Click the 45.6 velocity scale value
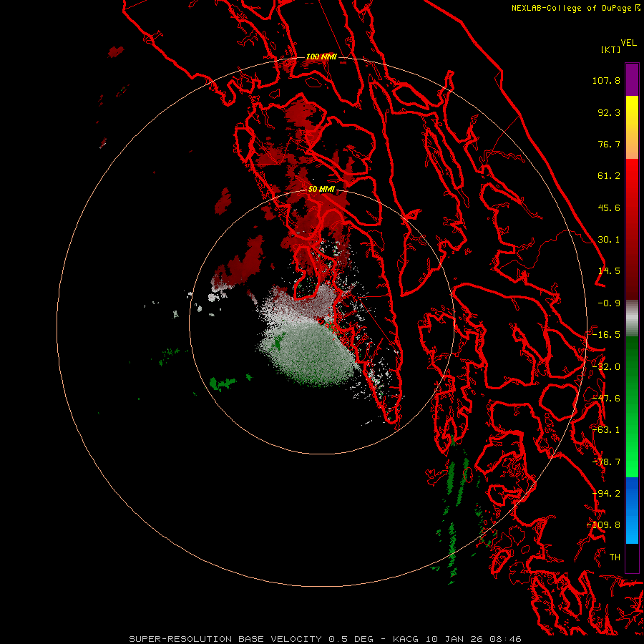Image resolution: width=644 pixels, height=644 pixels. click(x=609, y=208)
